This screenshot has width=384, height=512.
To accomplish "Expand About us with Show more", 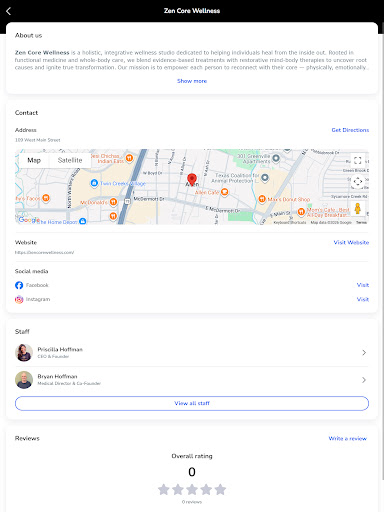I will pos(192,81).
